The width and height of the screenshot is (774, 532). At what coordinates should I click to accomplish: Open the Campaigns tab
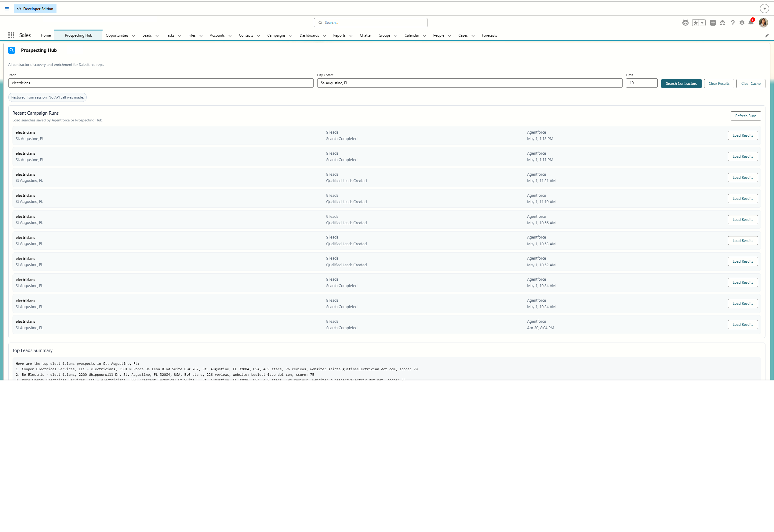coord(276,35)
